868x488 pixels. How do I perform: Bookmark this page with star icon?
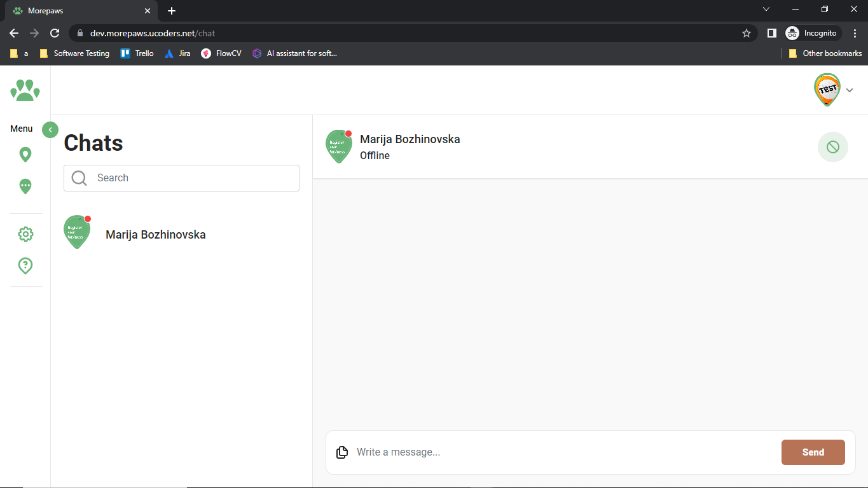(x=747, y=33)
